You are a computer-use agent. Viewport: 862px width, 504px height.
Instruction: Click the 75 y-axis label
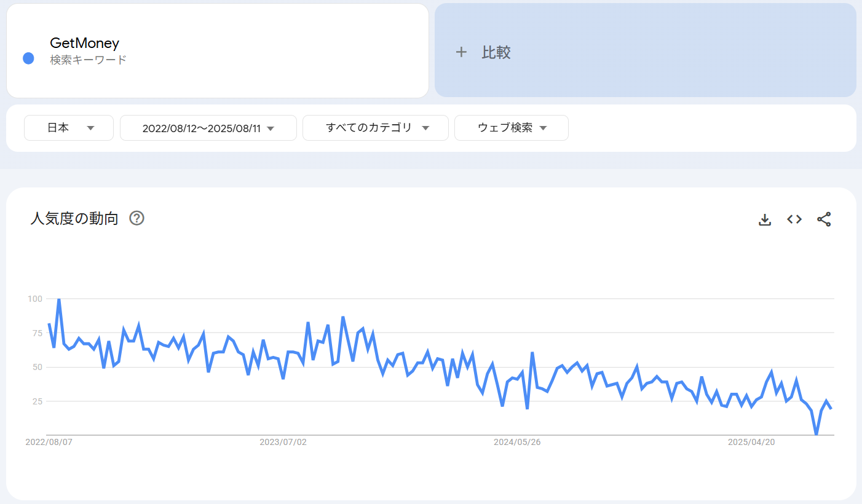(x=38, y=333)
